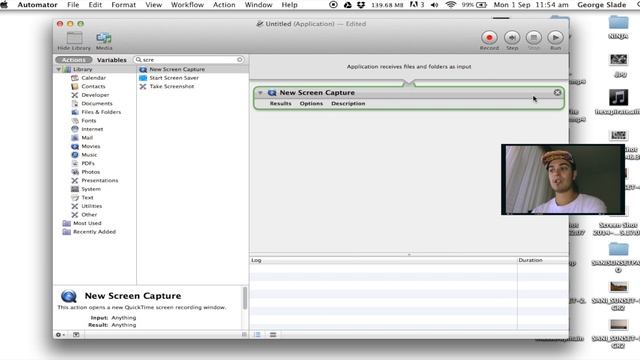Choose New Screen Capture action in results

pyautogui.click(x=177, y=69)
